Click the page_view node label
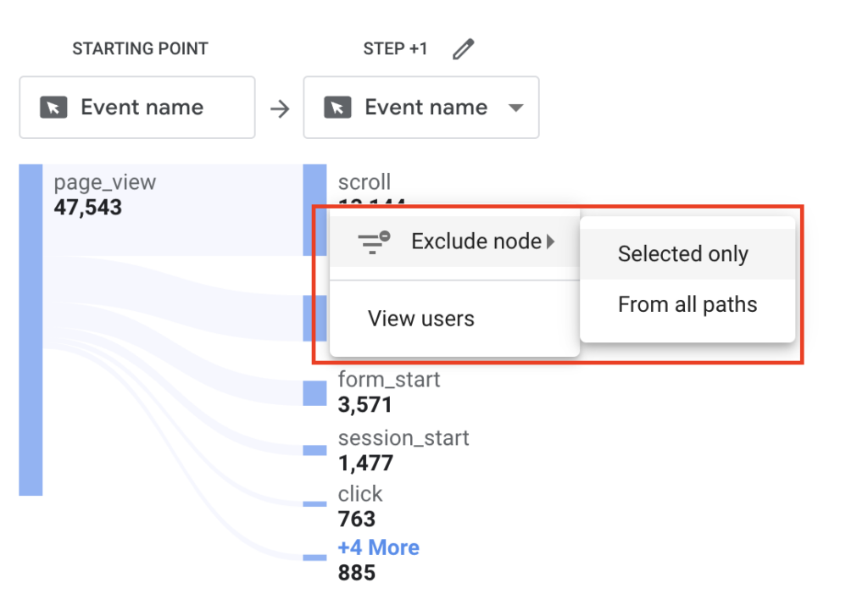This screenshot has width=868, height=611. point(105,182)
